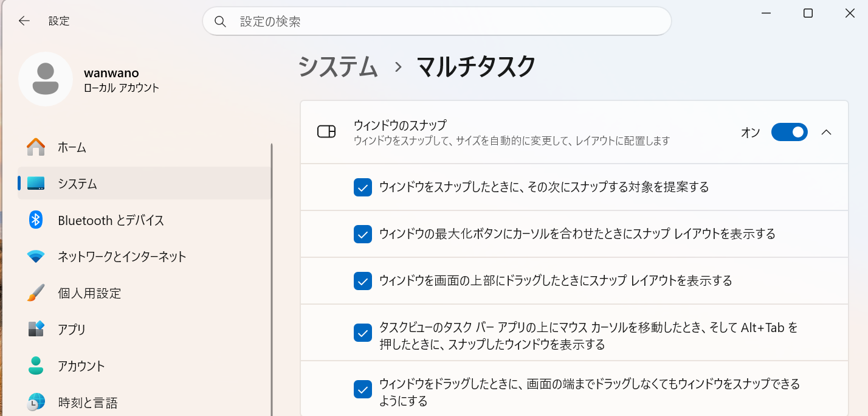
Task: Click the アプリ apps icon
Action: pos(36,329)
